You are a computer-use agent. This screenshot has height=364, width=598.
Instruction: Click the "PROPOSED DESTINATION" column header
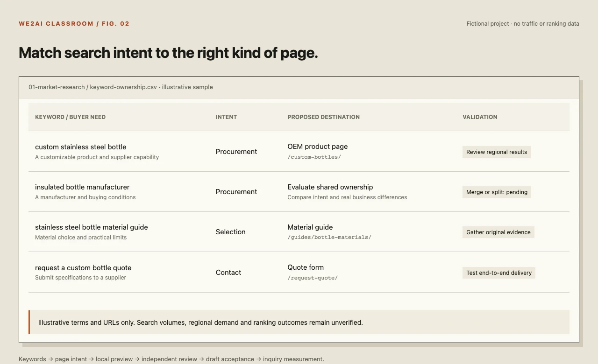click(324, 117)
